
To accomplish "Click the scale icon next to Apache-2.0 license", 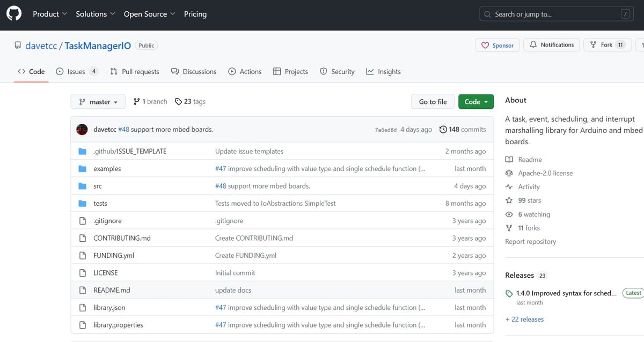I will pyautogui.click(x=509, y=173).
